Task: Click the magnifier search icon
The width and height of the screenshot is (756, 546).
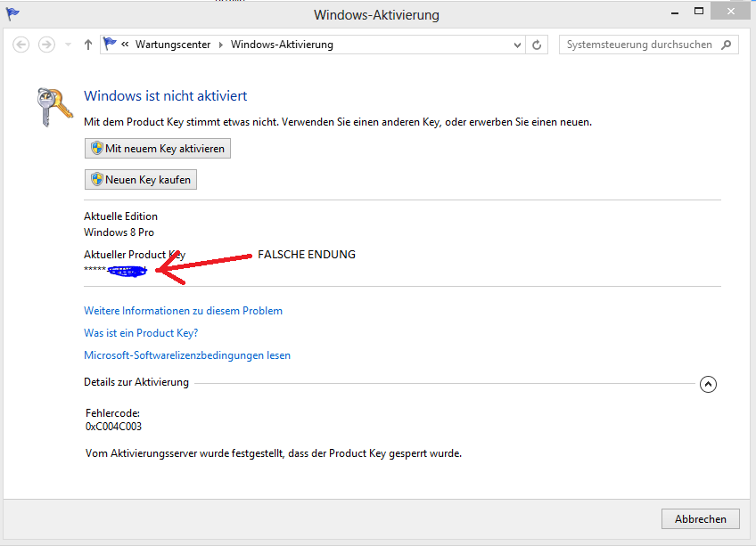Action: coord(726,45)
